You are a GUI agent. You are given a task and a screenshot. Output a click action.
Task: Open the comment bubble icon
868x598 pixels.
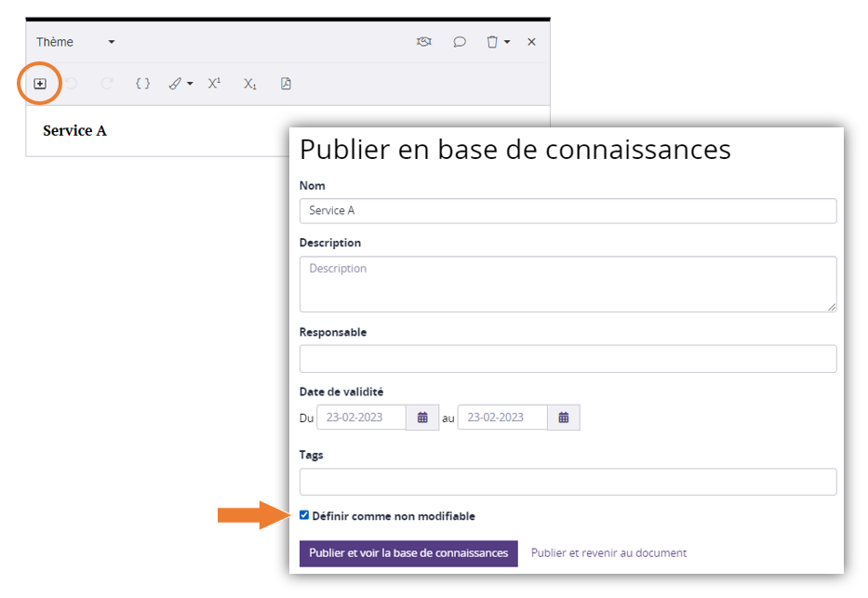[460, 42]
